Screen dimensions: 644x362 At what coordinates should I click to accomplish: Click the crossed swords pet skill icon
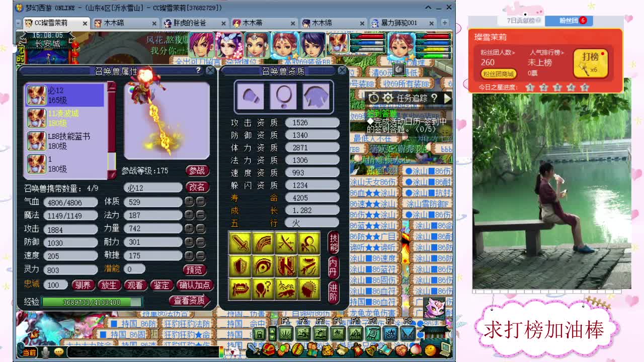tap(286, 243)
